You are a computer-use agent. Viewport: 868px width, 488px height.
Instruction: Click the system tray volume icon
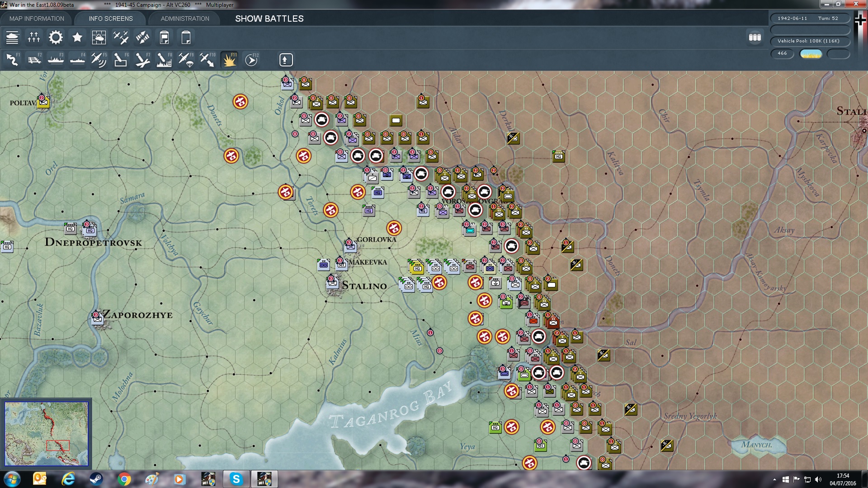click(818, 479)
